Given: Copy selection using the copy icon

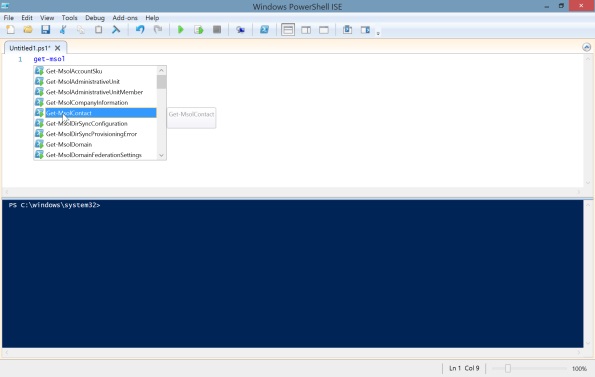Looking at the screenshot, I should [x=80, y=30].
